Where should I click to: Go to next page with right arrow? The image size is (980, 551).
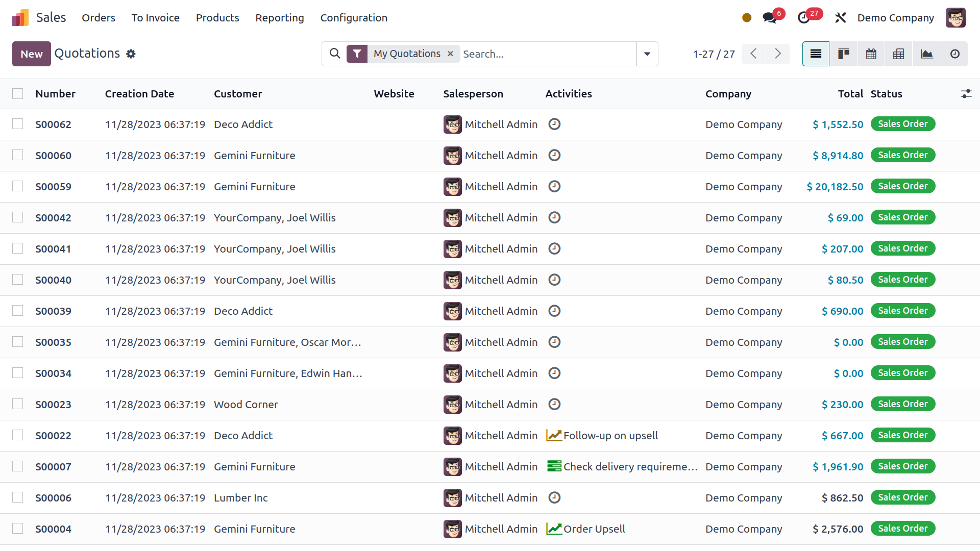pos(778,54)
